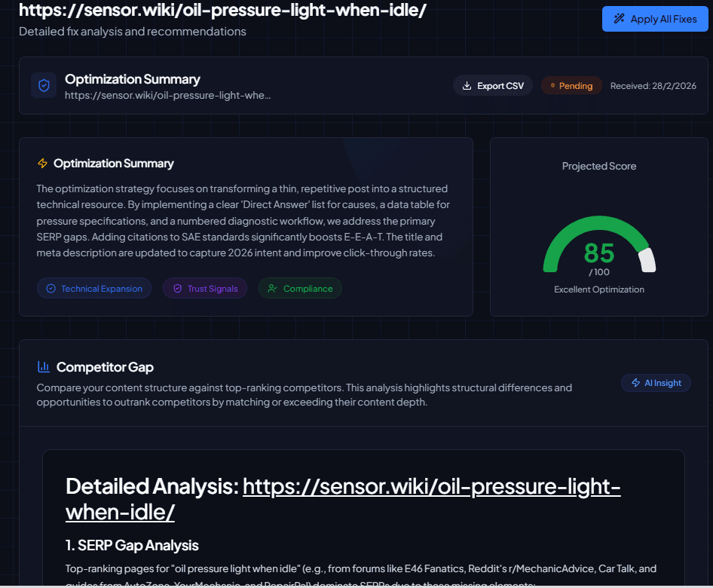Click the shield icon beside Optimization Summary header
Screen dimensions: 713x588
pyautogui.click(x=44, y=85)
